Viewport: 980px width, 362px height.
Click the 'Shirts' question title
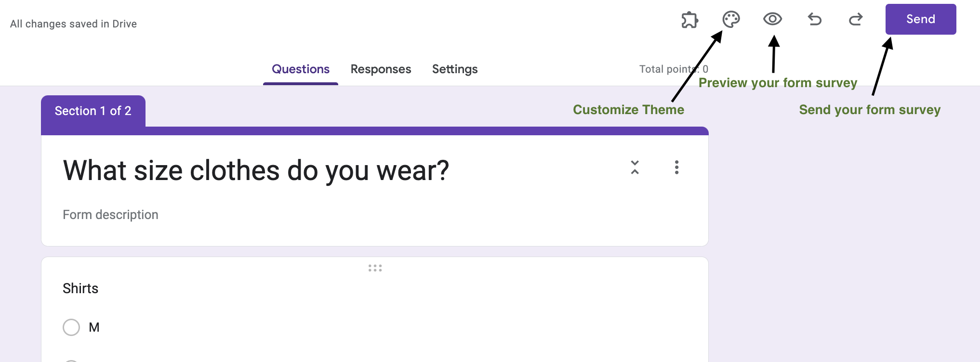[80, 288]
